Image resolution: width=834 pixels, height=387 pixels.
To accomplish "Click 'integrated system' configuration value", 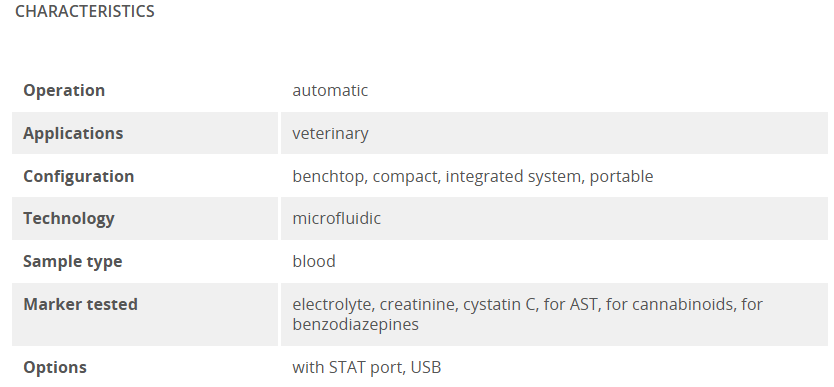I will tap(513, 176).
